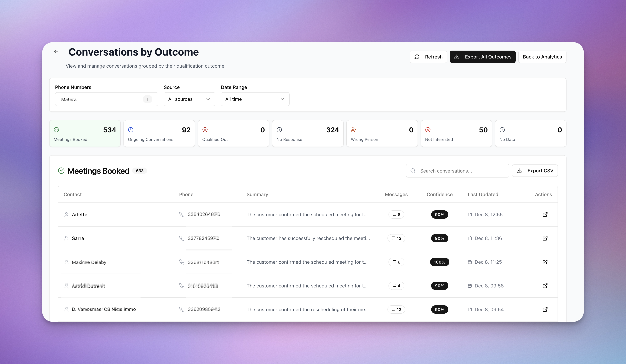Screen dimensions: 626x364
Task: Click the 13 messages badge in Sarra's row
Action: (x=396, y=238)
